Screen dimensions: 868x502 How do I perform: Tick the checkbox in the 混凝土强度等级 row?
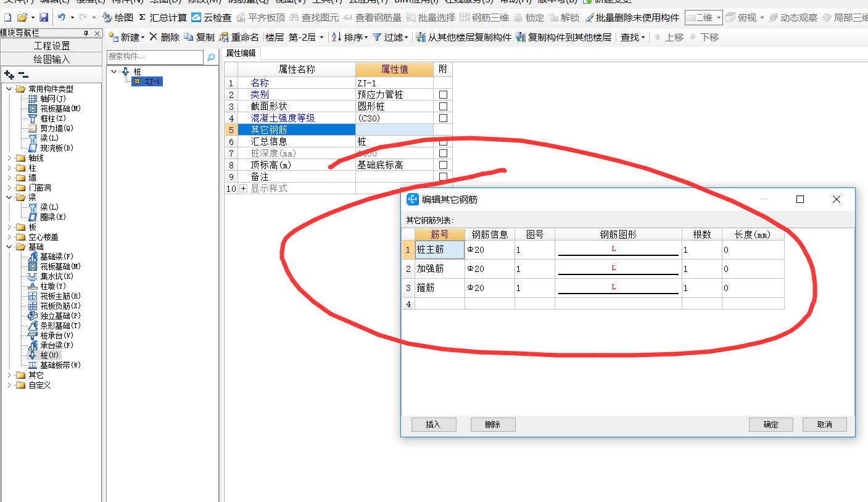[x=443, y=118]
